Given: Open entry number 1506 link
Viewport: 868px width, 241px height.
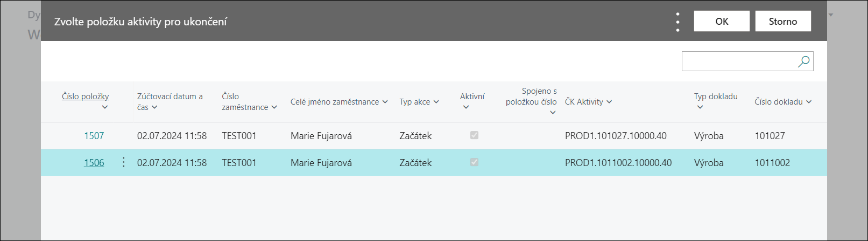Looking at the screenshot, I should 94,163.
